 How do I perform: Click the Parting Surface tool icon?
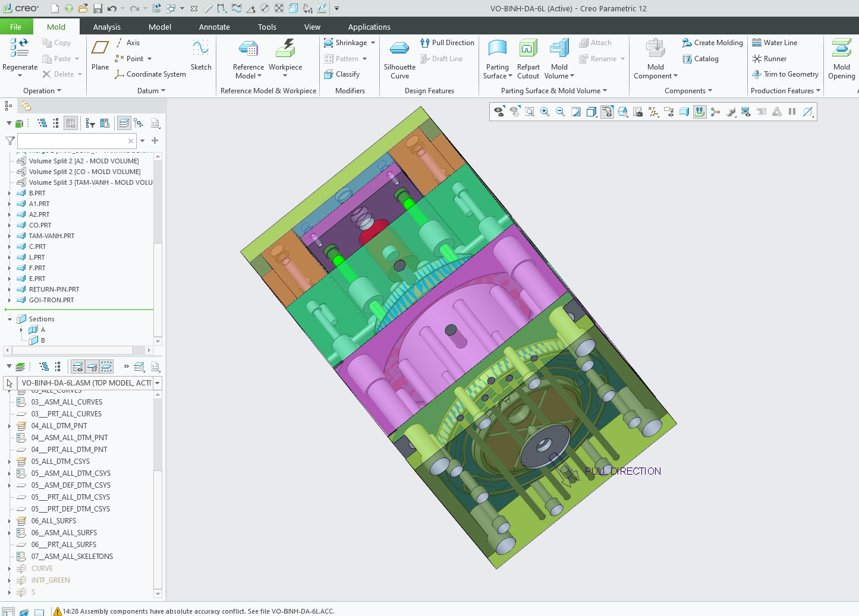[497, 49]
